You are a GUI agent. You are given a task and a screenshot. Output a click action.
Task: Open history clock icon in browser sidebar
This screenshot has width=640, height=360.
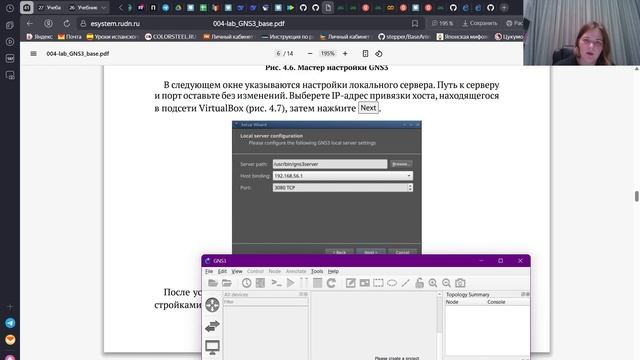[10, 8]
